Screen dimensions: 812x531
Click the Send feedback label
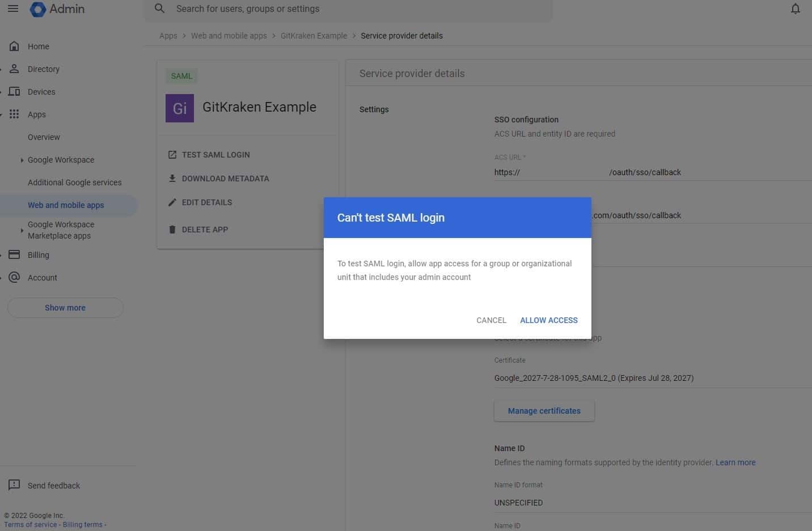(x=54, y=486)
